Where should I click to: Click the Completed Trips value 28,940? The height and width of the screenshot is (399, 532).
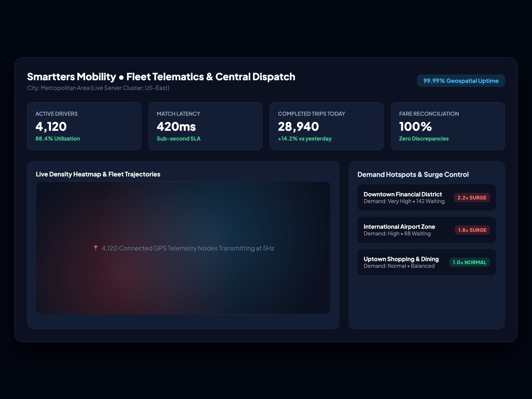(x=298, y=127)
